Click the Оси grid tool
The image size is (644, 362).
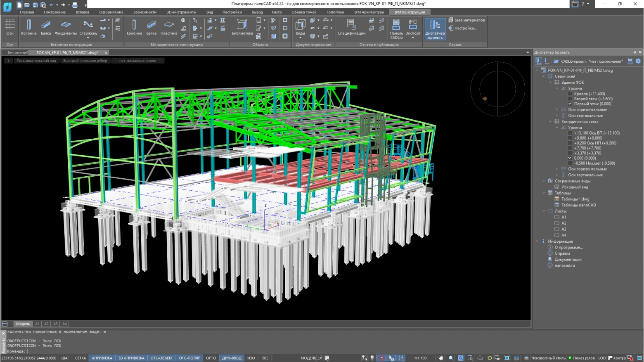tap(10, 27)
